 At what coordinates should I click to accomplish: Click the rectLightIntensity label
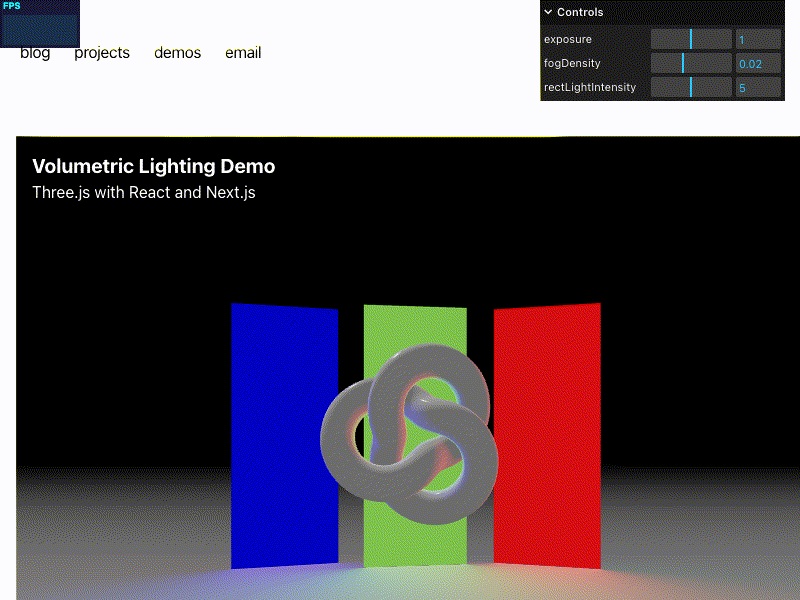590,87
